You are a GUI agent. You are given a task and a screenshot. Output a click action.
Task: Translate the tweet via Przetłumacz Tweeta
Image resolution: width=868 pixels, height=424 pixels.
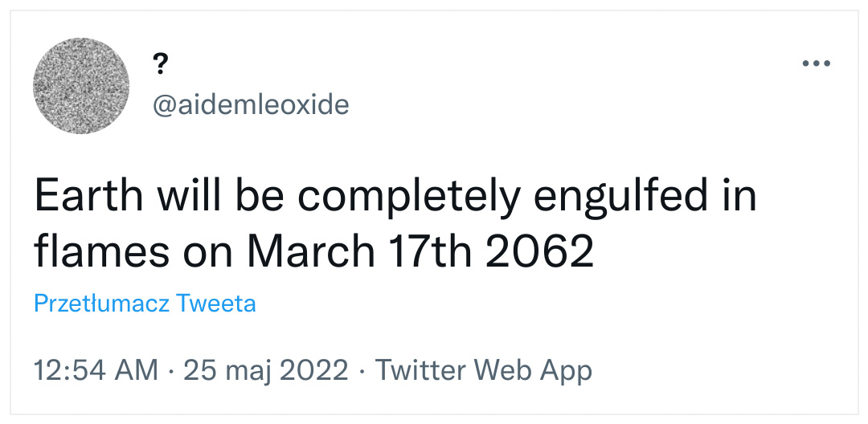click(x=145, y=304)
